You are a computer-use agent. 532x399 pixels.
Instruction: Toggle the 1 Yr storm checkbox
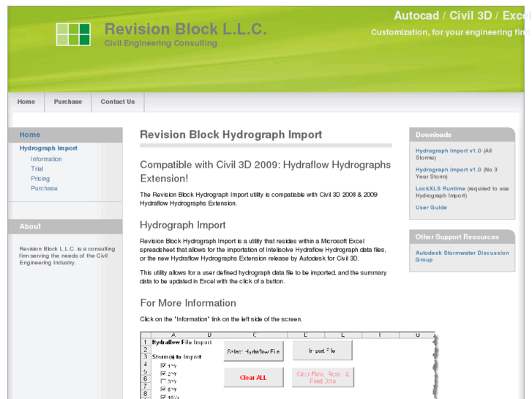(x=163, y=366)
